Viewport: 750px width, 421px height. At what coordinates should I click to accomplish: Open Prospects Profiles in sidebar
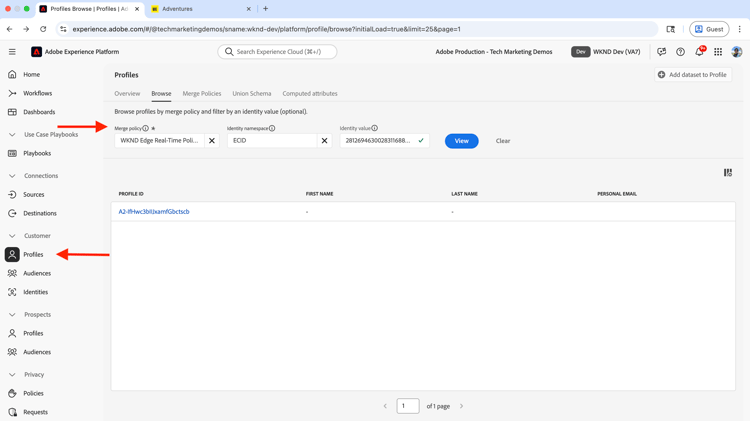click(x=33, y=333)
